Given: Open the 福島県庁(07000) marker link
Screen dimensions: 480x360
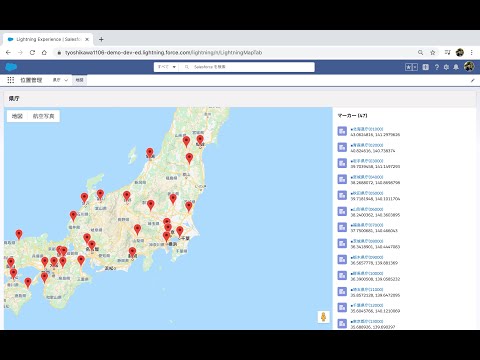Looking at the screenshot, I should (367, 225).
